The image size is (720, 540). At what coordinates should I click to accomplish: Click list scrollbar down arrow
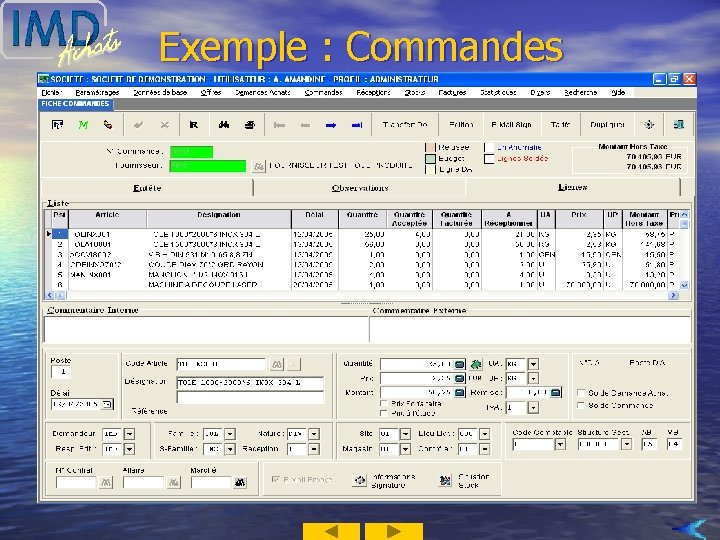tap(684, 285)
